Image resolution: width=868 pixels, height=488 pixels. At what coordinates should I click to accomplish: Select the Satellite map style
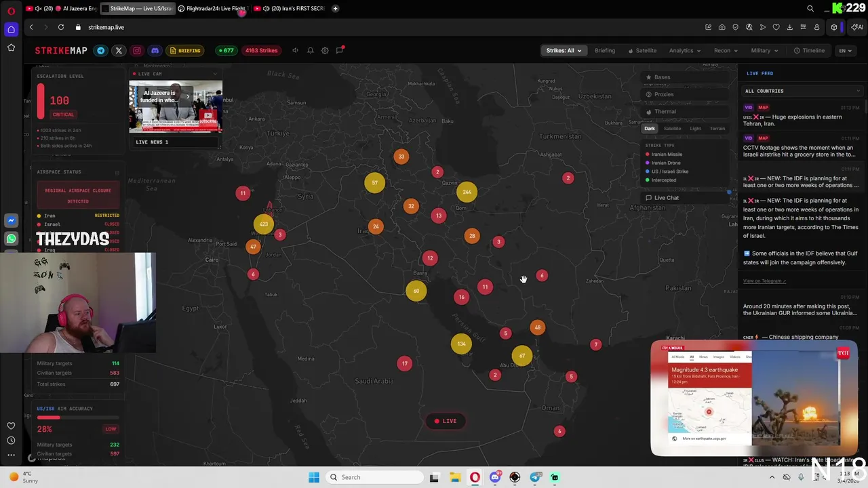[672, 129]
